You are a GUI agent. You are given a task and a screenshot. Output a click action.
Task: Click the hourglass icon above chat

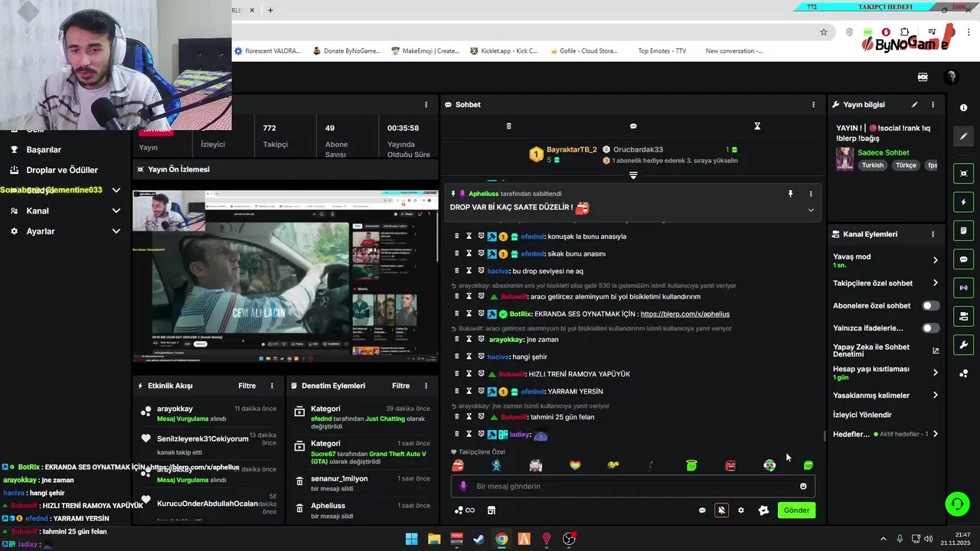(757, 126)
